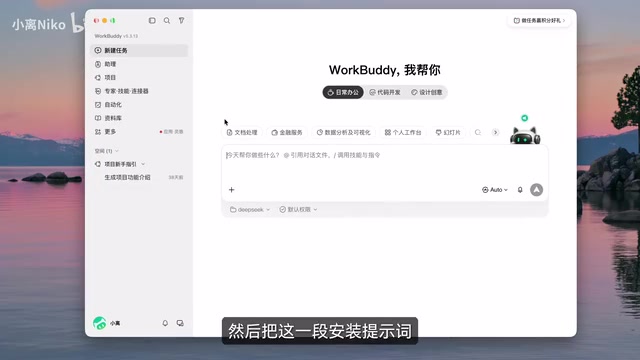This screenshot has height=360, width=640.
Task: Add attachment with the plus icon
Action: [x=231, y=190]
